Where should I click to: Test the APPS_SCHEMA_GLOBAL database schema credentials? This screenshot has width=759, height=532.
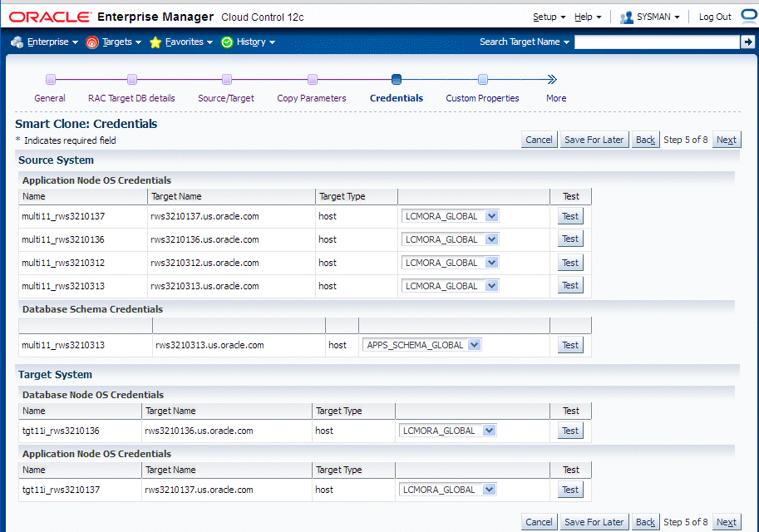[x=570, y=345]
